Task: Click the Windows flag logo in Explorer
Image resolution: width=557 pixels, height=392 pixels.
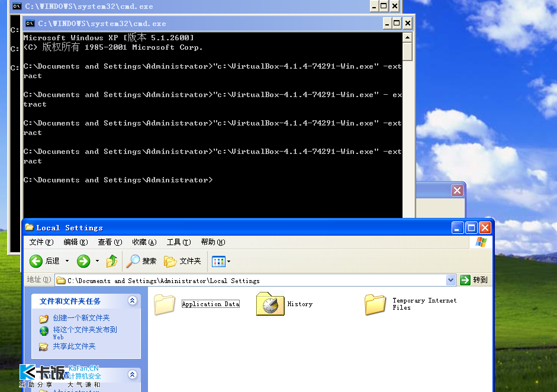Action: click(481, 242)
